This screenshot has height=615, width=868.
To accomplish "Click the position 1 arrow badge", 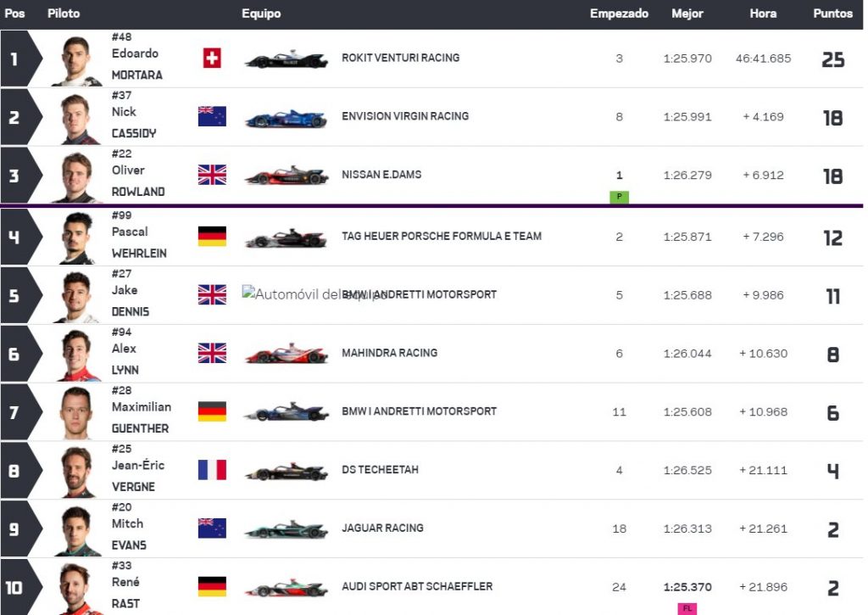I will pos(21,59).
